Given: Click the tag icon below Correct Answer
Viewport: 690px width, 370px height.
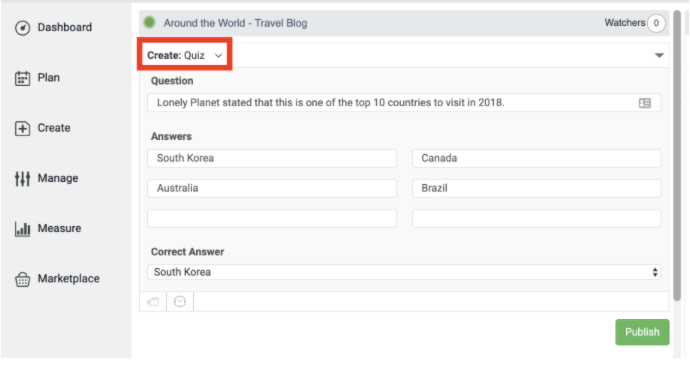Looking at the screenshot, I should pos(153,302).
